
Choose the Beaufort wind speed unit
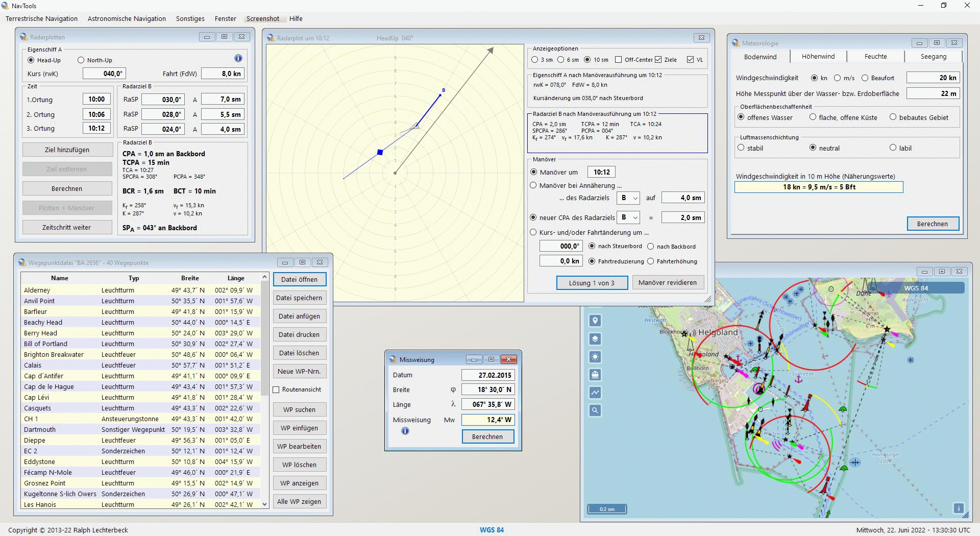[865, 78]
